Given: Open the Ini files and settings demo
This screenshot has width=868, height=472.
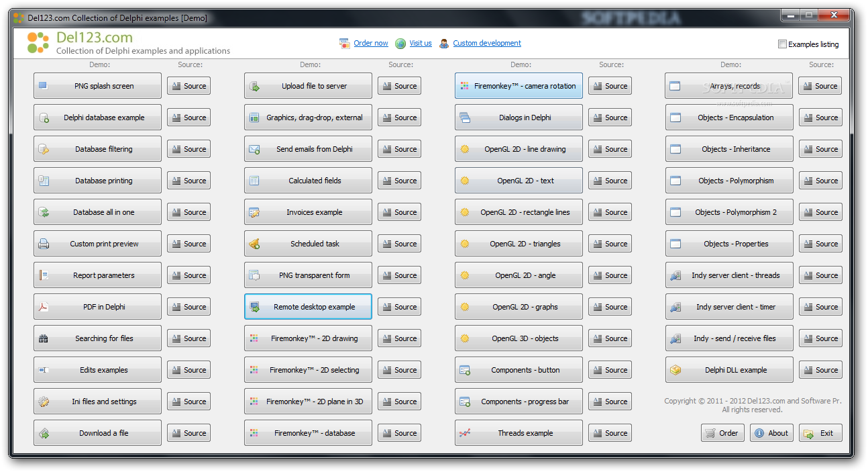Looking at the screenshot, I should [97, 402].
